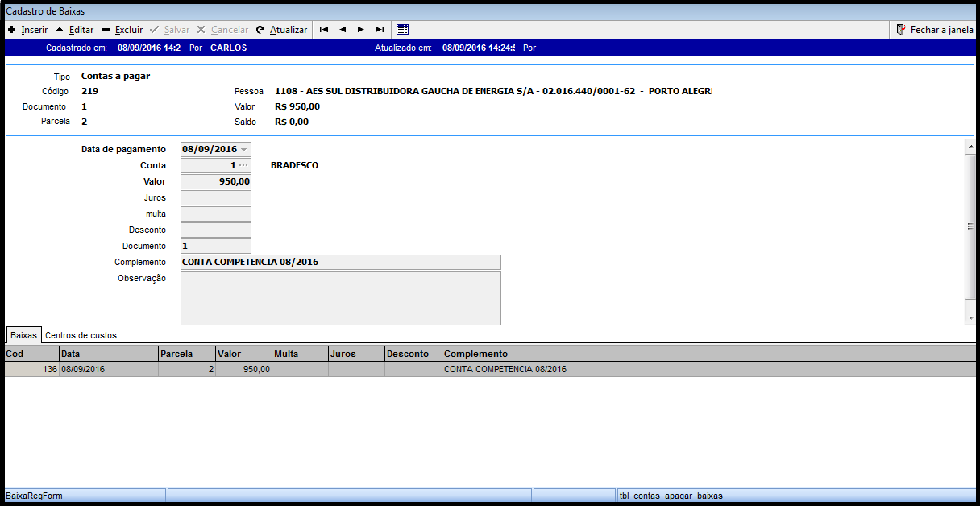
Task: Open Conta lookup ellipsis button
Action: pos(243,165)
